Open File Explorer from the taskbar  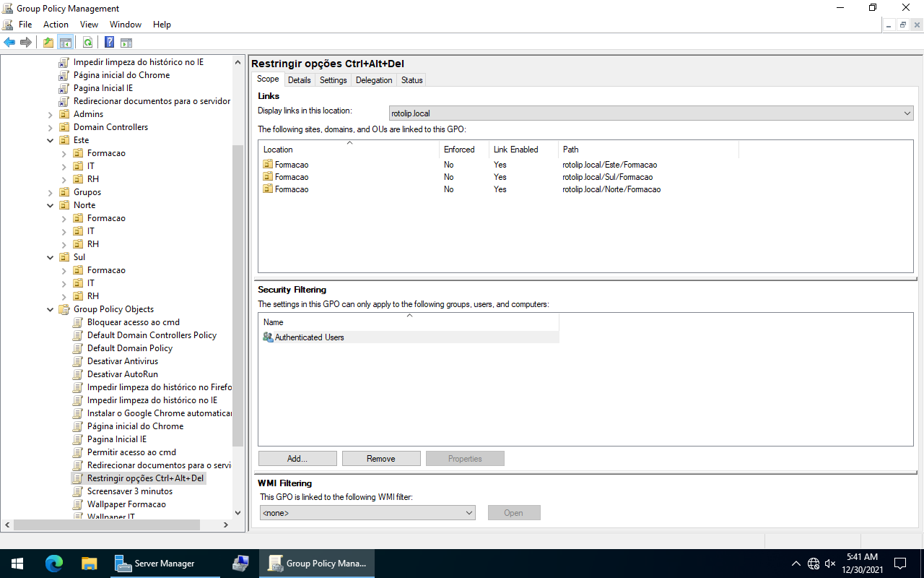tap(89, 564)
